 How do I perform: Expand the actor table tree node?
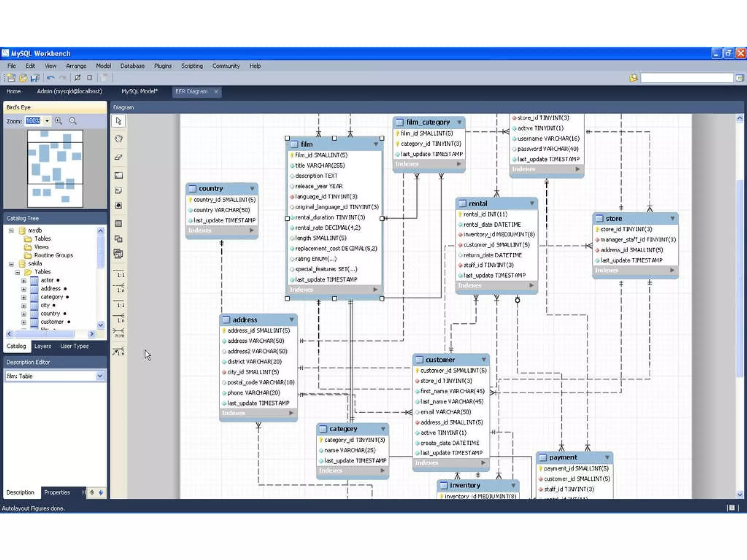click(24, 280)
